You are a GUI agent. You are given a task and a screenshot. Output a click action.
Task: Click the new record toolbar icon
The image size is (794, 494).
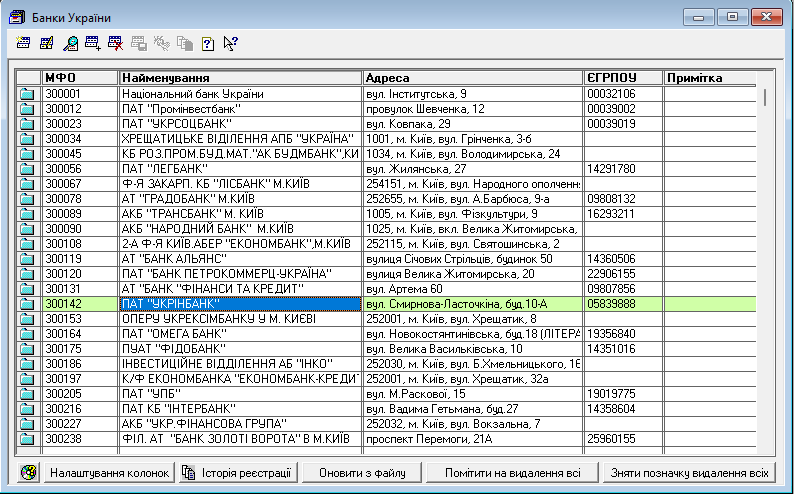click(24, 43)
